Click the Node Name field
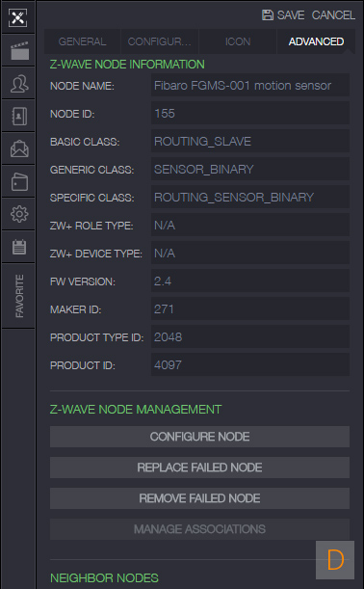The image size is (364, 589). pyautogui.click(x=250, y=86)
